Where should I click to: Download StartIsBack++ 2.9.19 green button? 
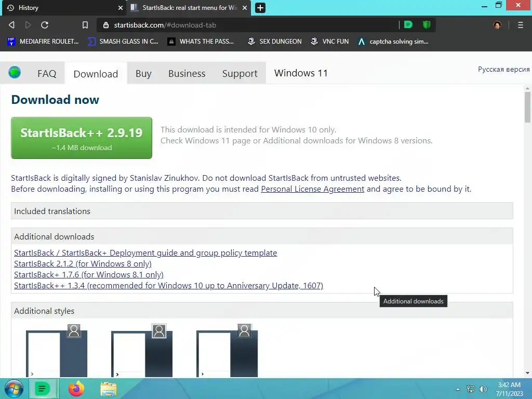click(x=82, y=138)
